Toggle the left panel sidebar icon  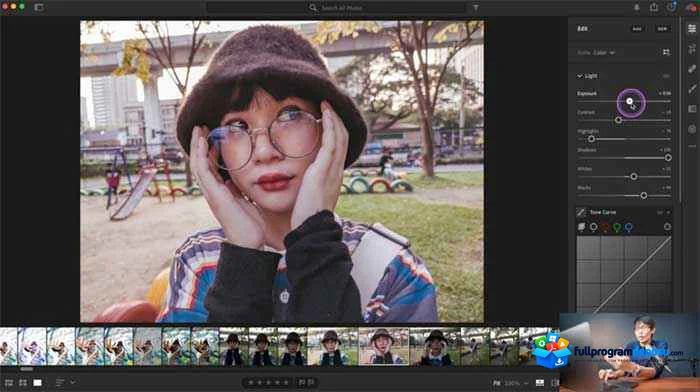pyautogui.click(x=39, y=7)
